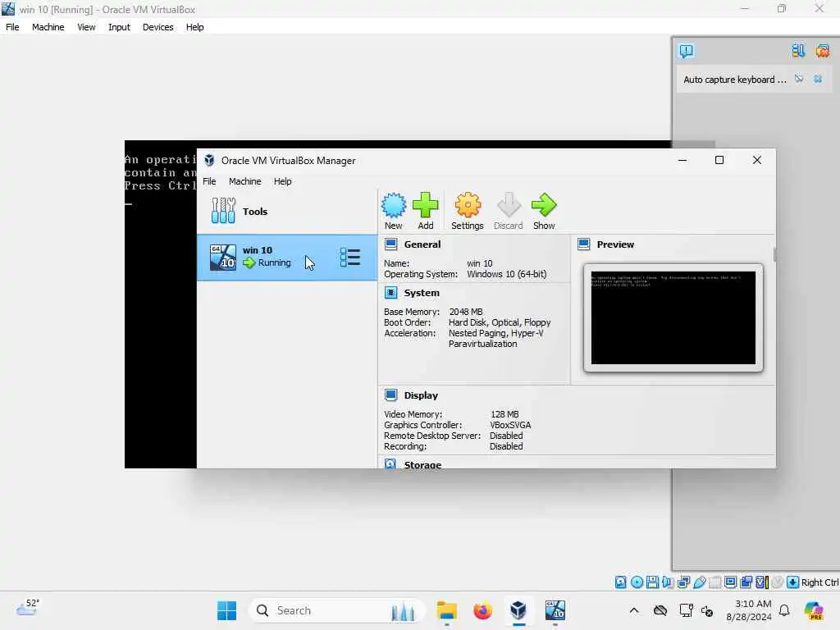840x630 pixels.
Task: Click the network adapters status bar icon
Action: tap(683, 582)
